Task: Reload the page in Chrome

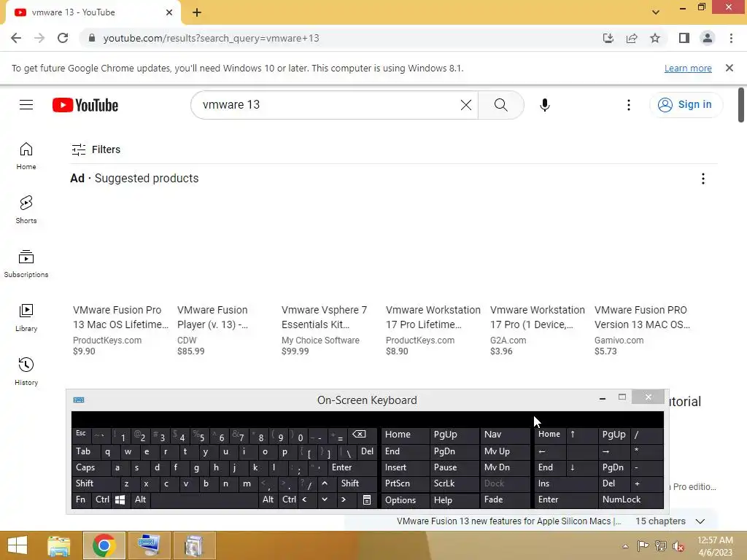Action: pos(63,38)
